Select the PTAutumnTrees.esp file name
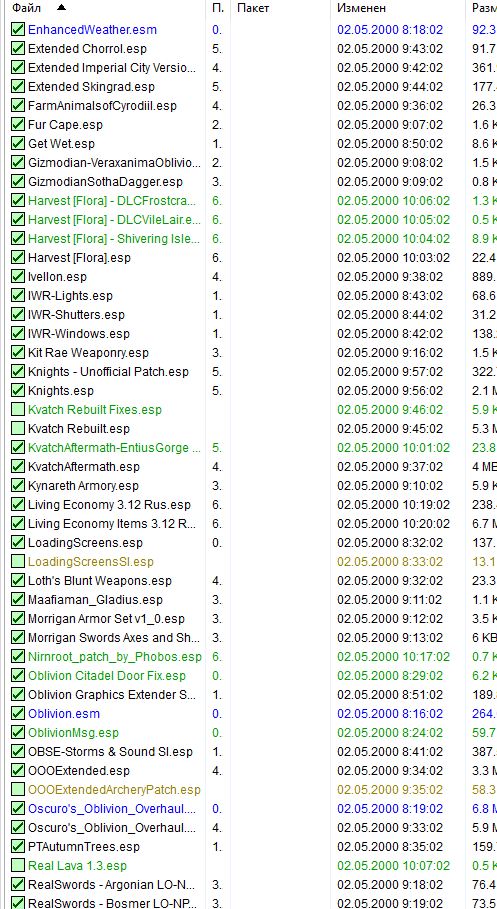Viewport: 497px width, 909px height. (84, 846)
